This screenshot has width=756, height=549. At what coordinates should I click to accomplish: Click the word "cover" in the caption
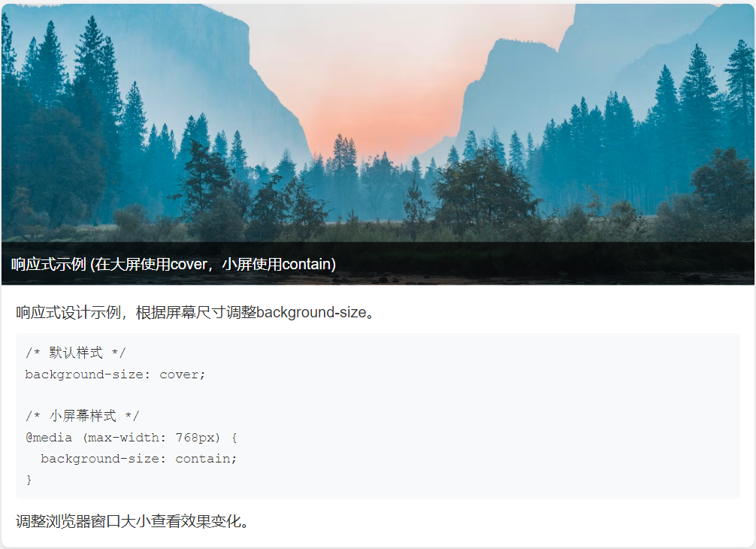tap(189, 265)
